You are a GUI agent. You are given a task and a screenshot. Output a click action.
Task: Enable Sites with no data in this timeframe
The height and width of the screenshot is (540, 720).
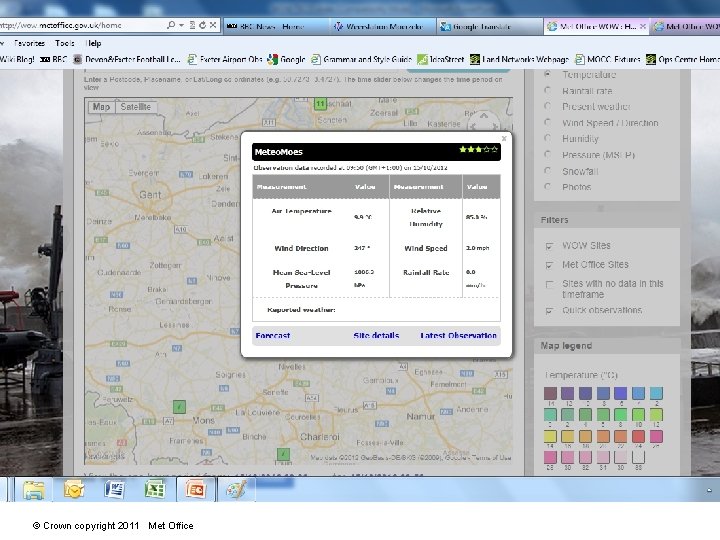pyautogui.click(x=549, y=284)
